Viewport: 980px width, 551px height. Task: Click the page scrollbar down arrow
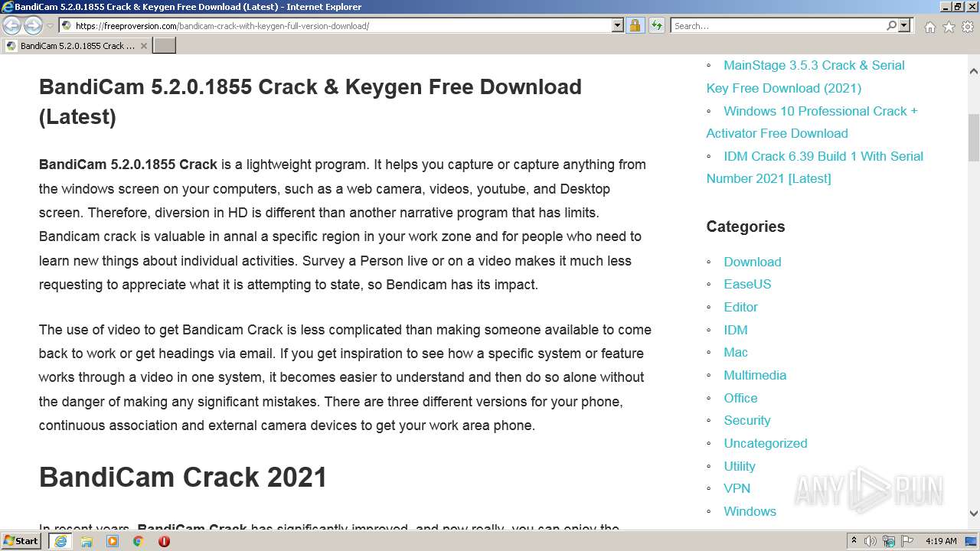pyautogui.click(x=973, y=514)
